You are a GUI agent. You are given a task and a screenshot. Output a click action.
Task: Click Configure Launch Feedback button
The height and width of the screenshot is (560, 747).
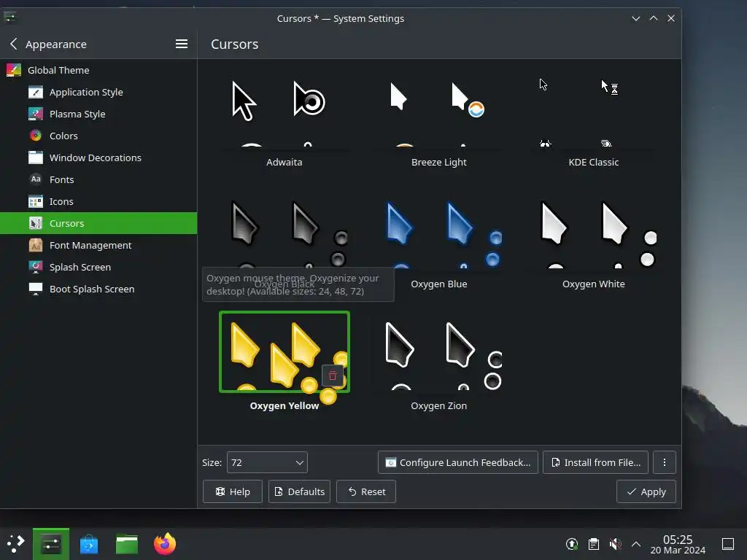(458, 462)
